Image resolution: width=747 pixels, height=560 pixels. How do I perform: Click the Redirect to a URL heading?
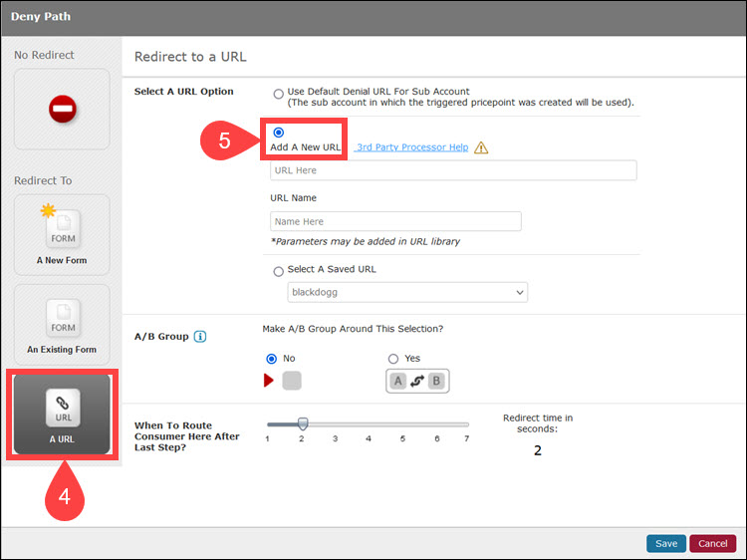pos(190,57)
